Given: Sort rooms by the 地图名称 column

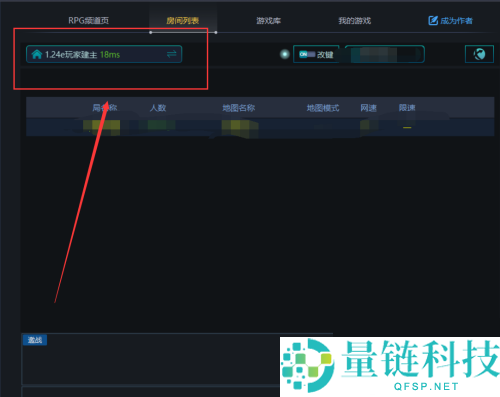Looking at the screenshot, I should 239,108.
